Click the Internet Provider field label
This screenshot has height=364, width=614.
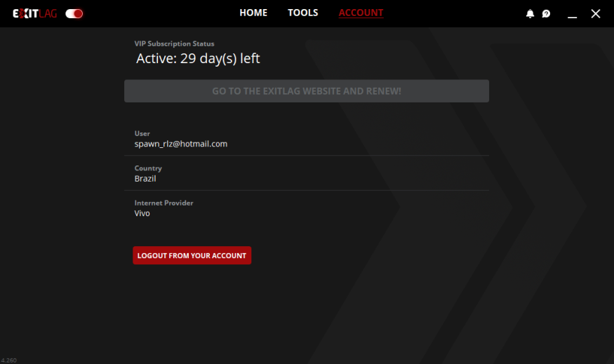point(163,203)
